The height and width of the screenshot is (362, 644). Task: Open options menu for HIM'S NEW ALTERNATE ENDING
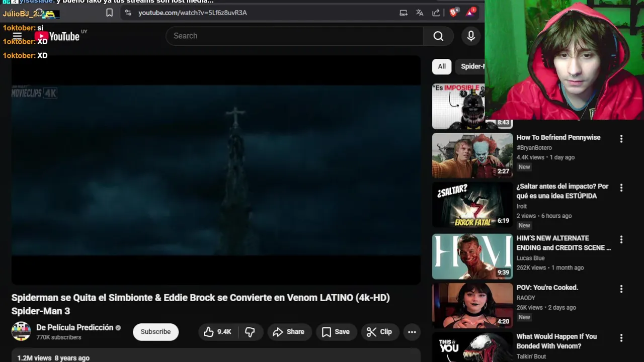621,239
